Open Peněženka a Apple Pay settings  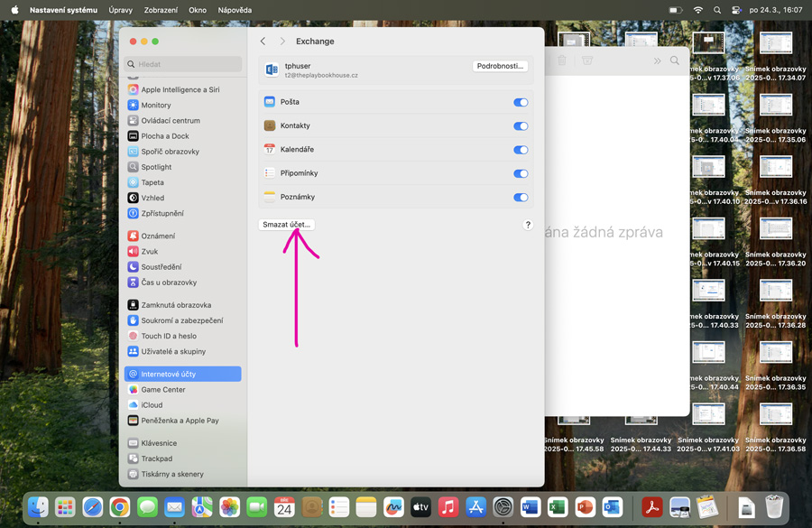tap(180, 420)
